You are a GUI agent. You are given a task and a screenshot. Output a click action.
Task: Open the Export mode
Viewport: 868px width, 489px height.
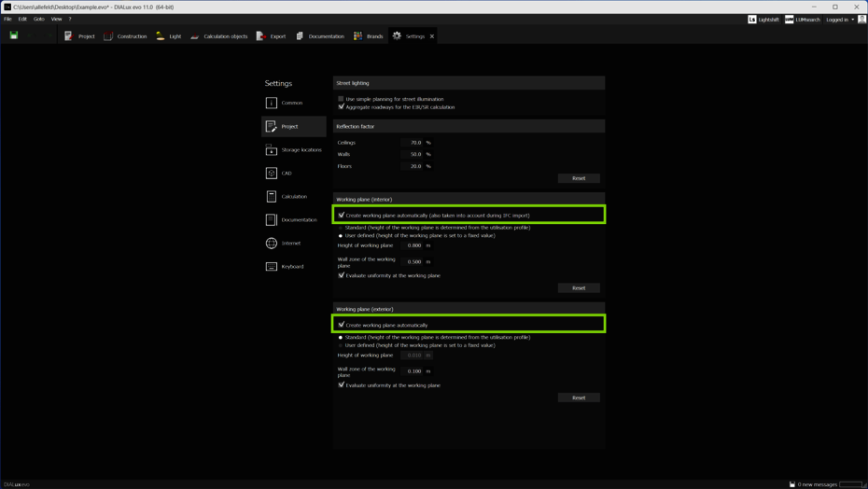[271, 36]
